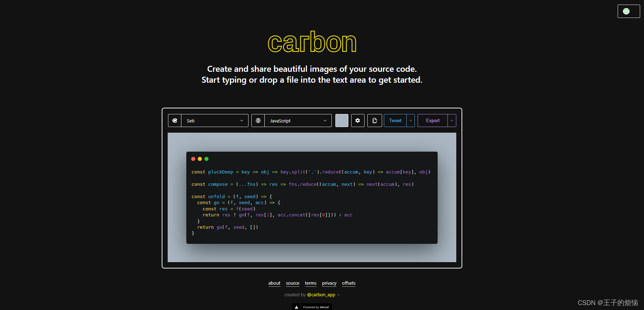Open the Seti theme dropdown
The height and width of the screenshot is (310, 644).
point(214,121)
